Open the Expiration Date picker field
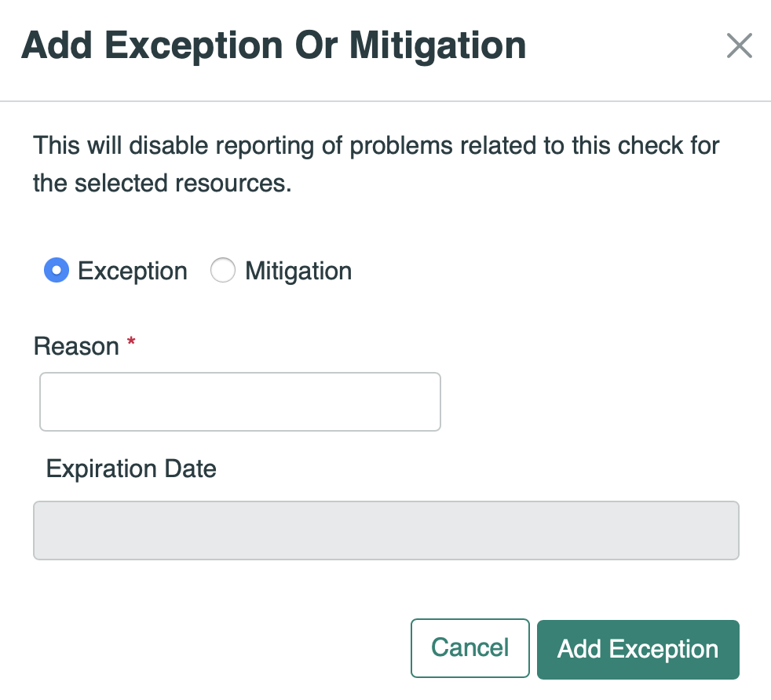 tap(385, 530)
